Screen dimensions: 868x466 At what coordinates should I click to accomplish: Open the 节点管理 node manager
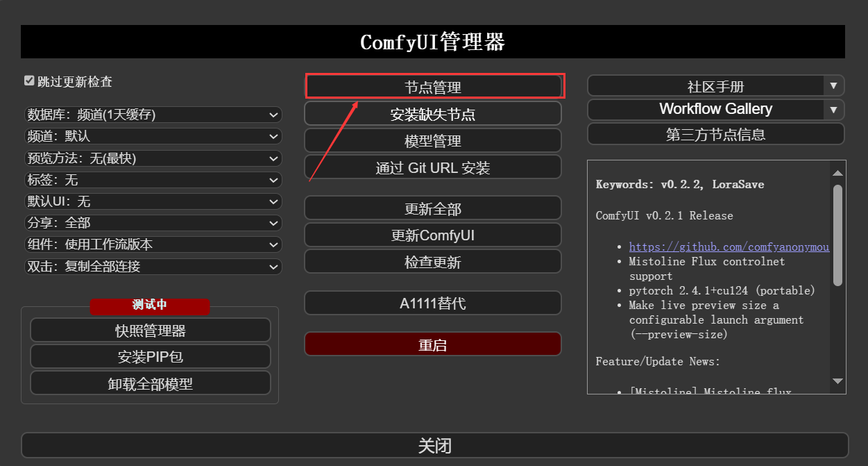point(433,87)
